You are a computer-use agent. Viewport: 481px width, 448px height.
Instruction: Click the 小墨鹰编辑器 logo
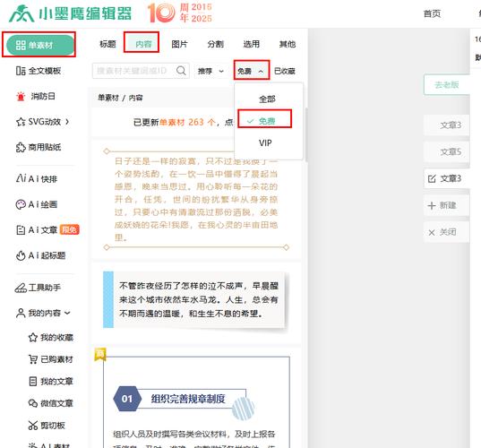point(70,13)
